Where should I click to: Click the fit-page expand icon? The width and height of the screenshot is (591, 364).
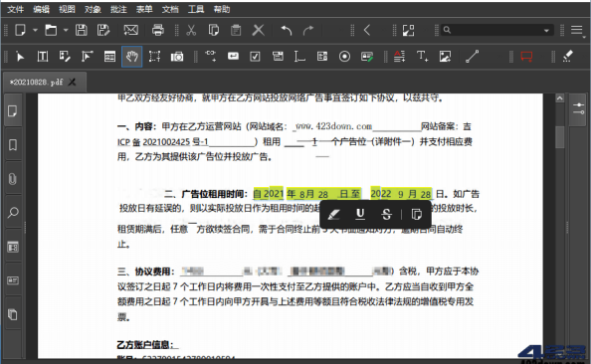408,30
